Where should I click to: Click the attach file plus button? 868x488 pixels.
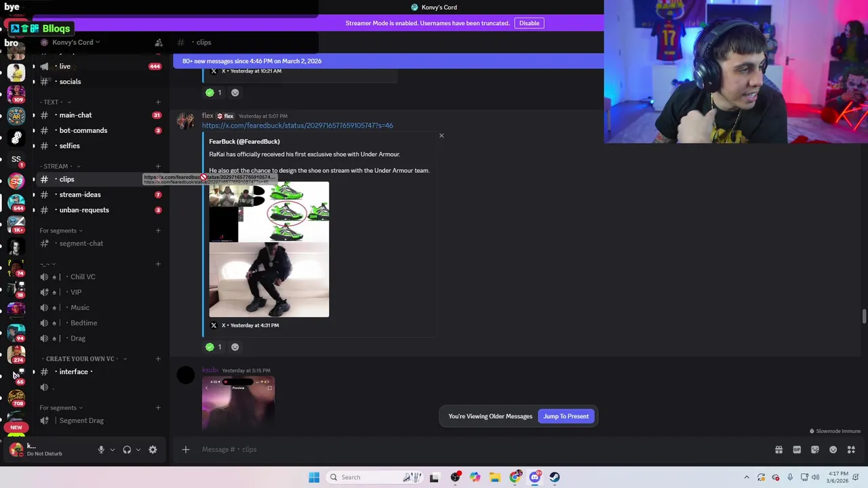[x=186, y=449]
